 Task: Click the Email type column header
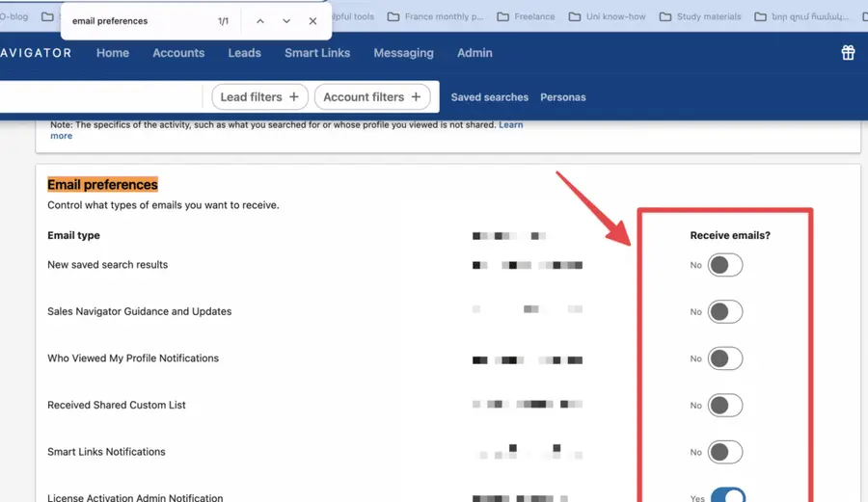point(73,235)
